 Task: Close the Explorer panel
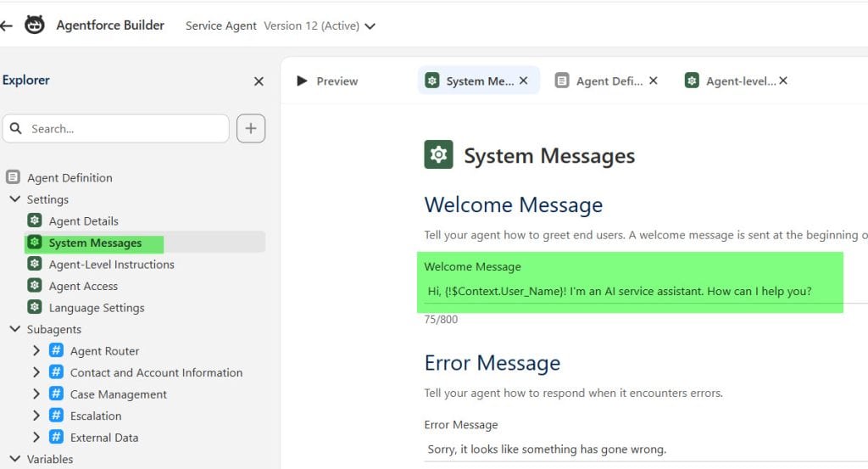[x=259, y=81]
